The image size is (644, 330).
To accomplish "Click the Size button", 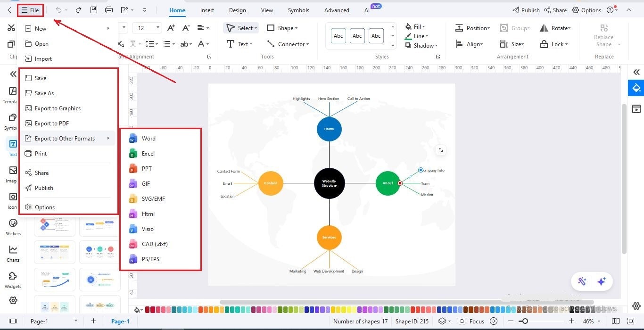I will [x=512, y=44].
